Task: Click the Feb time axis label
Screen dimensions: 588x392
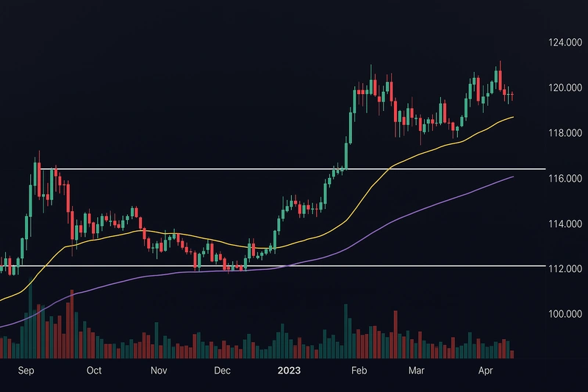Action: click(x=358, y=371)
